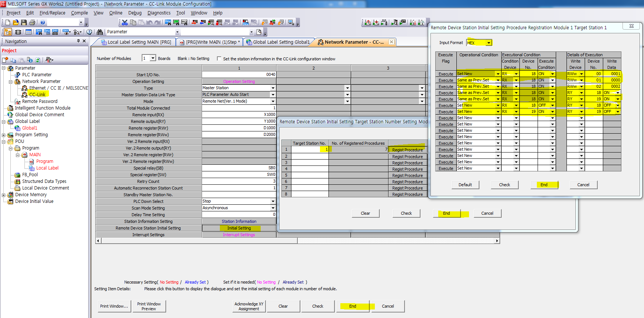Click the New icon in Project pane toolbar
This screenshot has height=318, width=644.
tap(5, 60)
